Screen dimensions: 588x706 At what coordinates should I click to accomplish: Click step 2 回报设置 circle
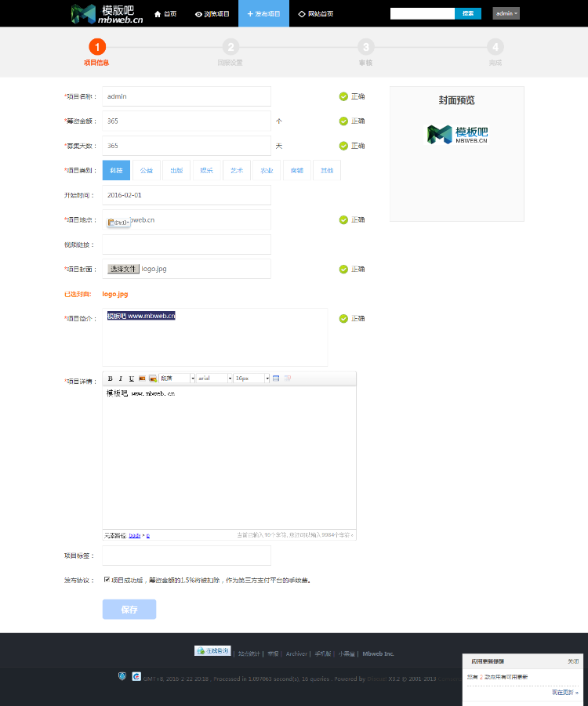click(x=230, y=47)
